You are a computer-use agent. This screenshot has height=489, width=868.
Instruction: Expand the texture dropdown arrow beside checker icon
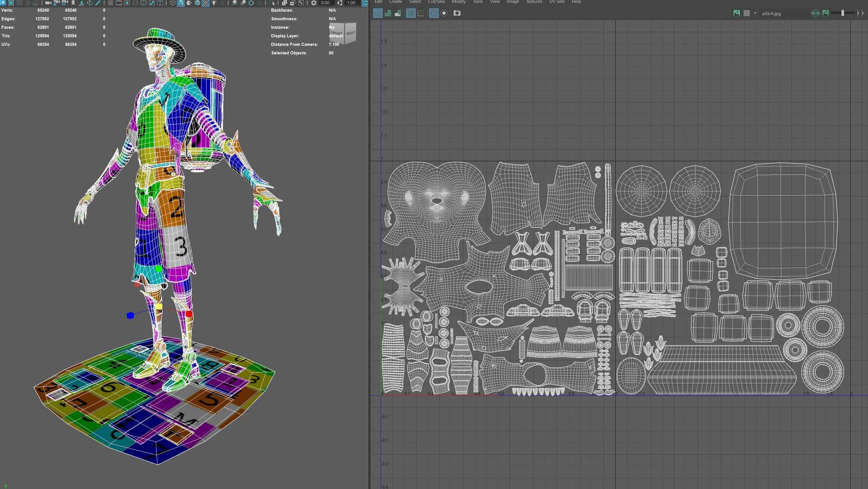pos(755,13)
